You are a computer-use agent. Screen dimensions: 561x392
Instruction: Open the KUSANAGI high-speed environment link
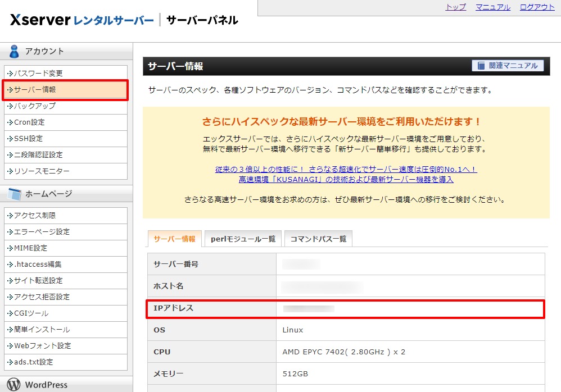(346, 179)
